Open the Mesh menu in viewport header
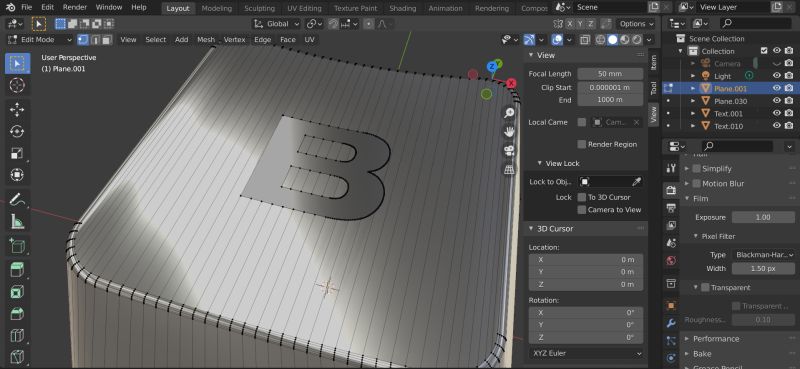This screenshot has width=800, height=369. click(206, 40)
